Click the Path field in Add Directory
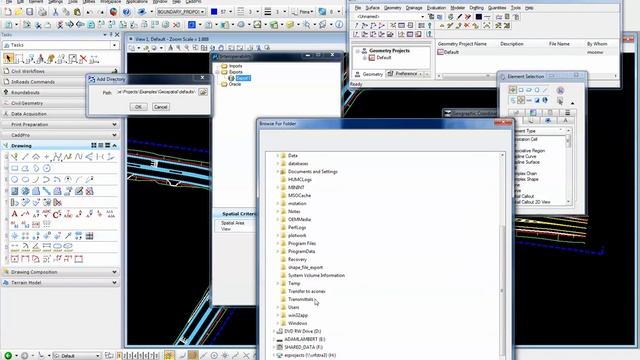The height and width of the screenshot is (360, 640). click(x=156, y=92)
